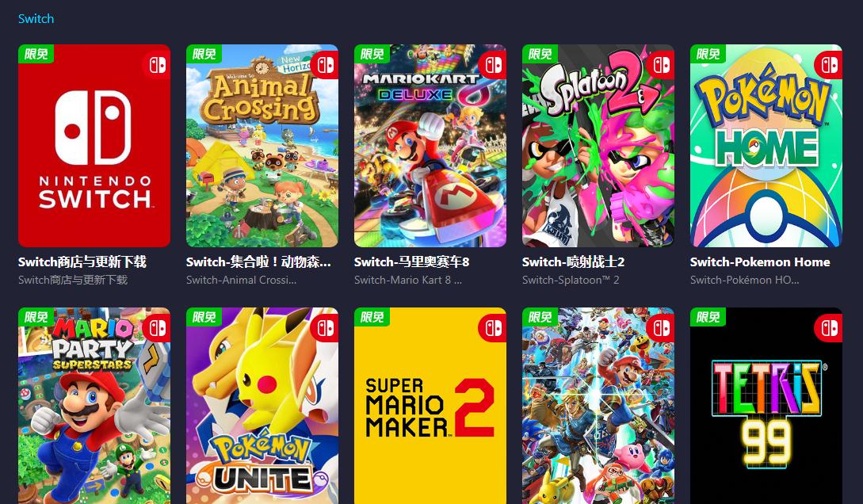Click Switch logo badge on Super Mario Maker 2
Screen dimensions: 863x504
(493, 328)
